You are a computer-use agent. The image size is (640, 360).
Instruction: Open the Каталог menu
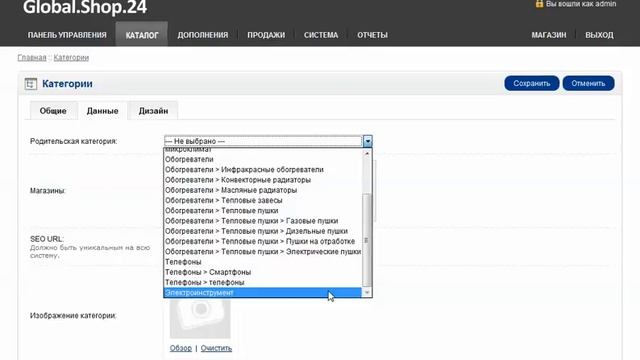pyautogui.click(x=142, y=35)
